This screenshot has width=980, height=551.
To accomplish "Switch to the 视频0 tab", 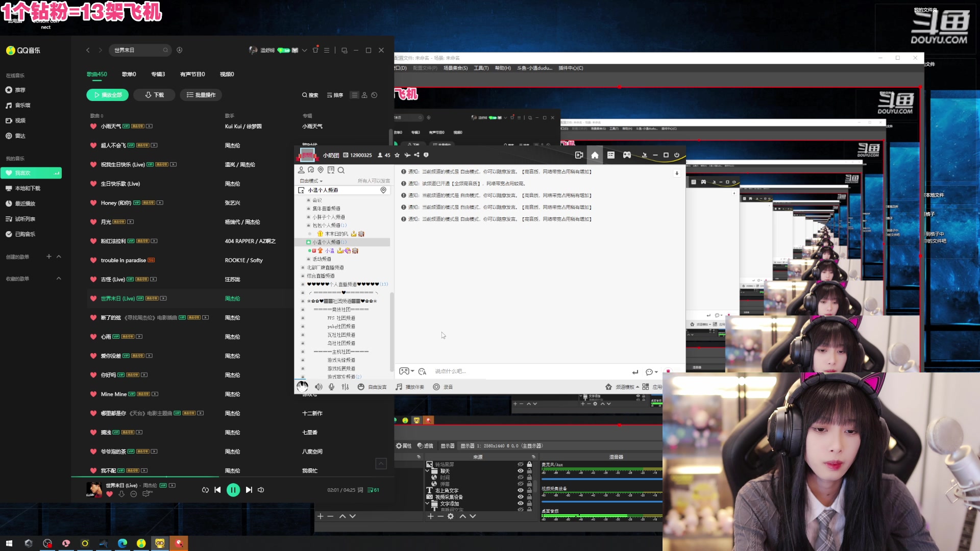I will click(227, 74).
